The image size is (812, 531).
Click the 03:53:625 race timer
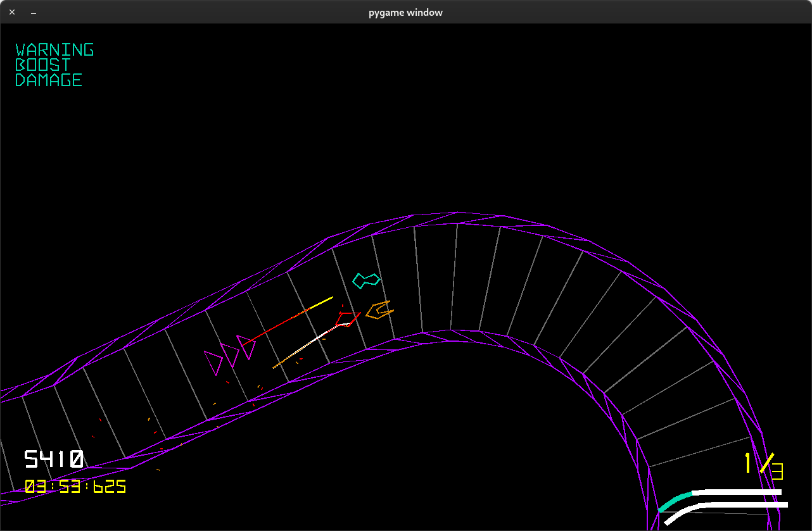tap(75, 487)
